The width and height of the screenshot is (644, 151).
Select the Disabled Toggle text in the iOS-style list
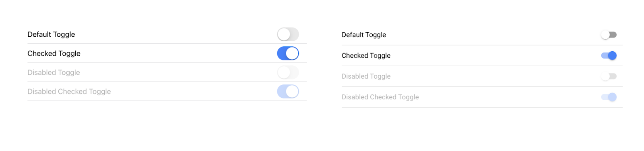54,73
